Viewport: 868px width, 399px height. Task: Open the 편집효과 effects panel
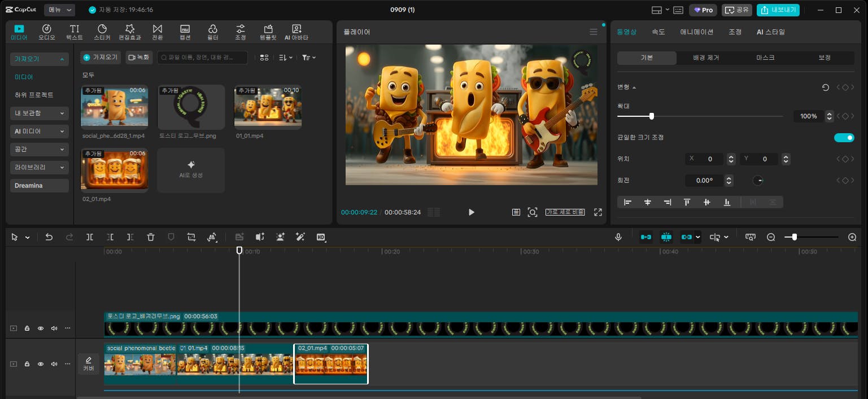click(x=130, y=32)
